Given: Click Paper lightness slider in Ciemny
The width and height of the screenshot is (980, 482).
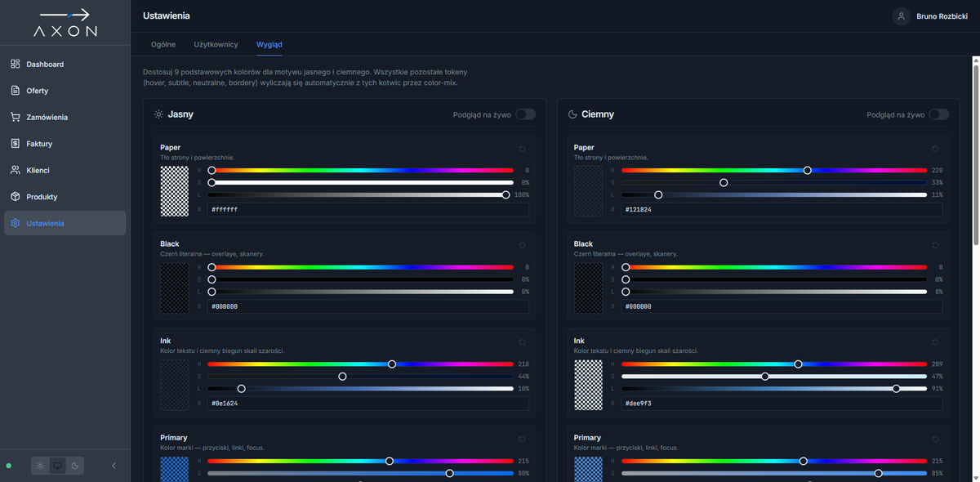Looking at the screenshot, I should point(774,194).
